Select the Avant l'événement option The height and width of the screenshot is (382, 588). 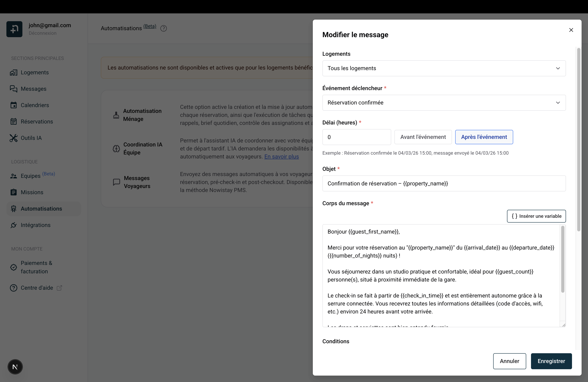(x=423, y=137)
